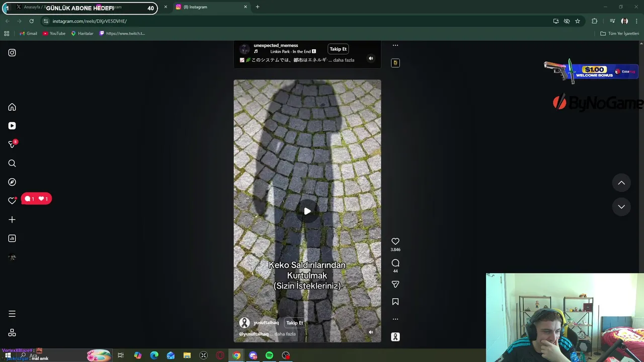Open Haritalar bookmark
The height and width of the screenshot is (362, 644).
[82, 33]
